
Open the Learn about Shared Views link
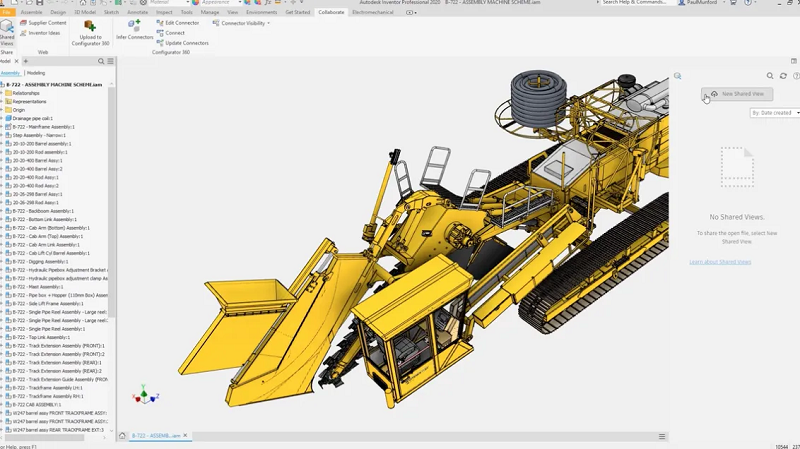click(720, 262)
